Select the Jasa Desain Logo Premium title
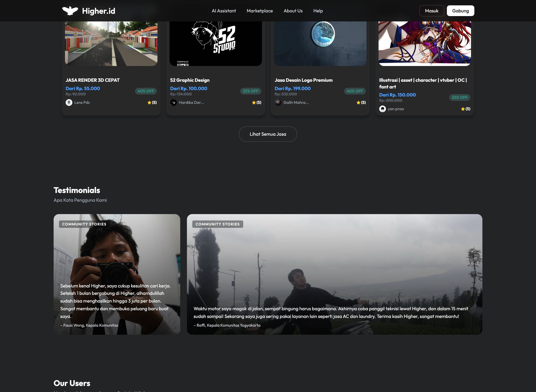 304,80
